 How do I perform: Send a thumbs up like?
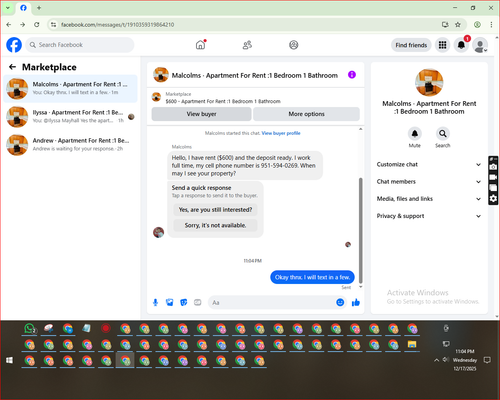(x=356, y=302)
